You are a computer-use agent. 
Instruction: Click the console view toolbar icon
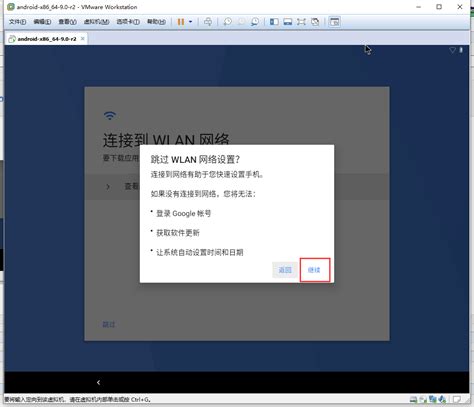tap(334, 22)
